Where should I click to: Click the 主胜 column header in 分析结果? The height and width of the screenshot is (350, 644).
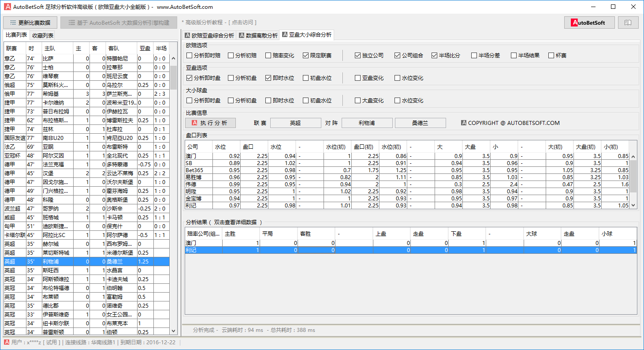pyautogui.click(x=241, y=233)
